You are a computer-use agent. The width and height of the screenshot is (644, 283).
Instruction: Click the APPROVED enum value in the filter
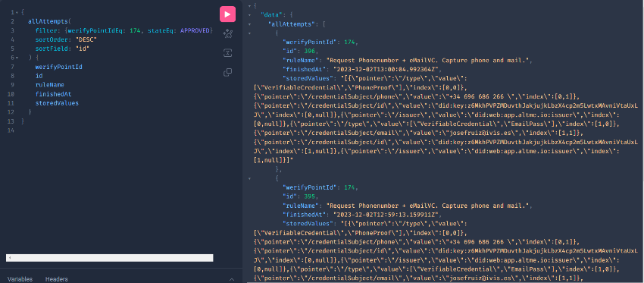195,30
